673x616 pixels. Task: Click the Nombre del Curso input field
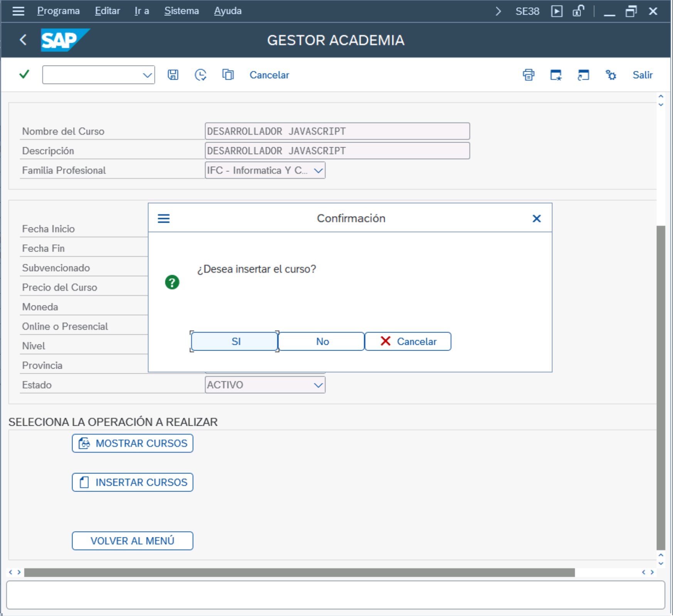[337, 131]
